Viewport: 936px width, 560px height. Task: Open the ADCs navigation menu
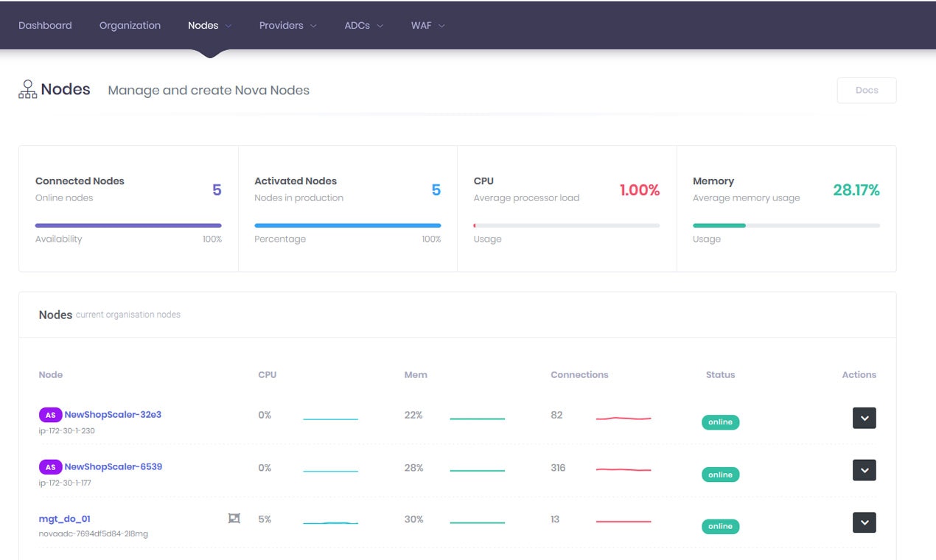pyautogui.click(x=363, y=25)
